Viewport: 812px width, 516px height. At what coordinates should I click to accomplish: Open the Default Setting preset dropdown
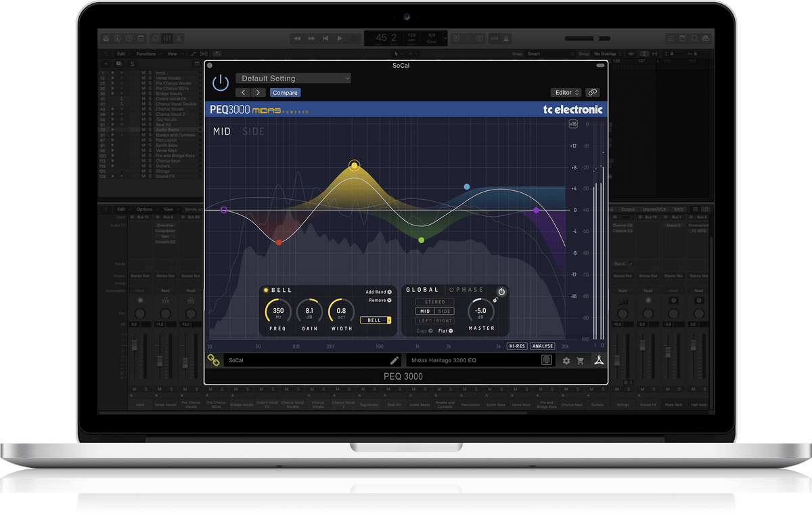coord(293,79)
